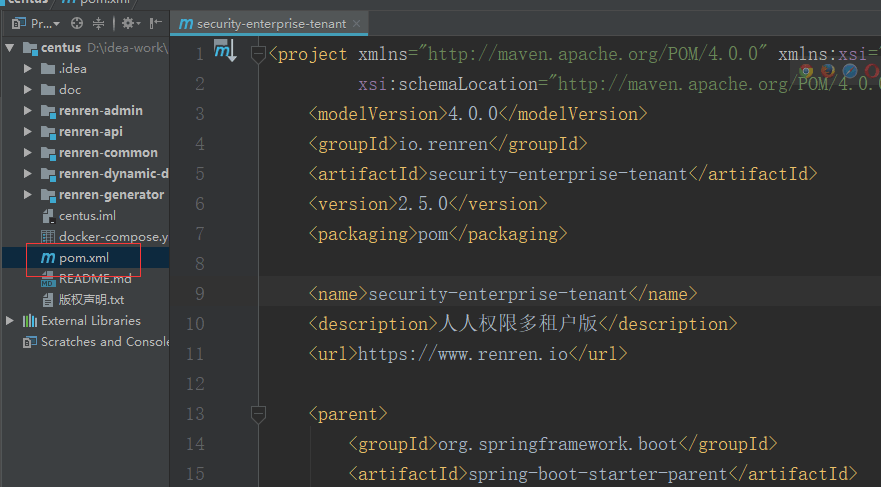Image resolution: width=881 pixels, height=487 pixels.
Task: Open the Project view dropdown
Action: pyautogui.click(x=36, y=24)
